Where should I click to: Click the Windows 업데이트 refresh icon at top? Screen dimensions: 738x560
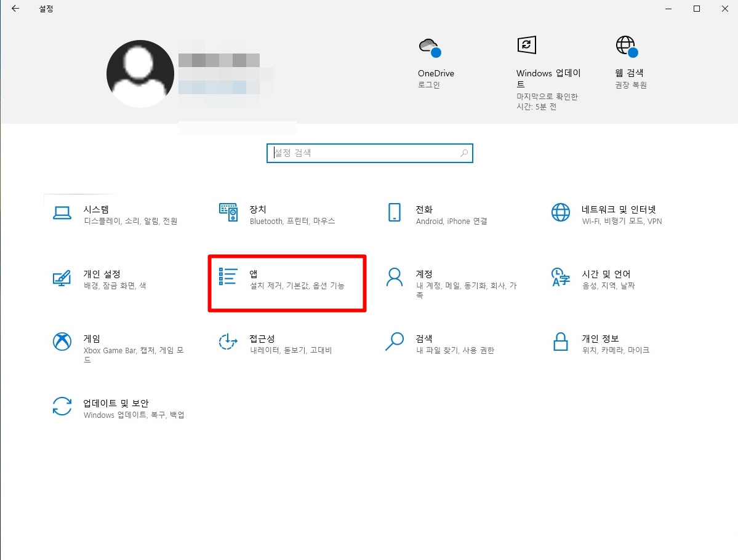[527, 45]
